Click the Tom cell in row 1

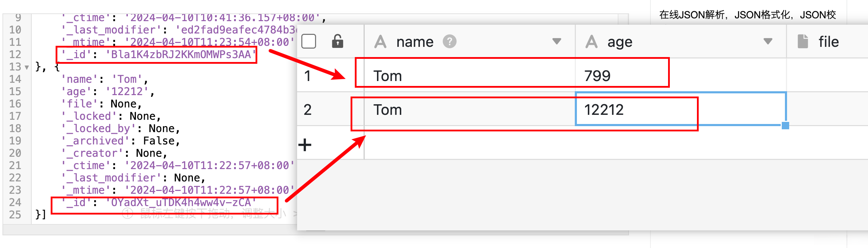tap(388, 76)
